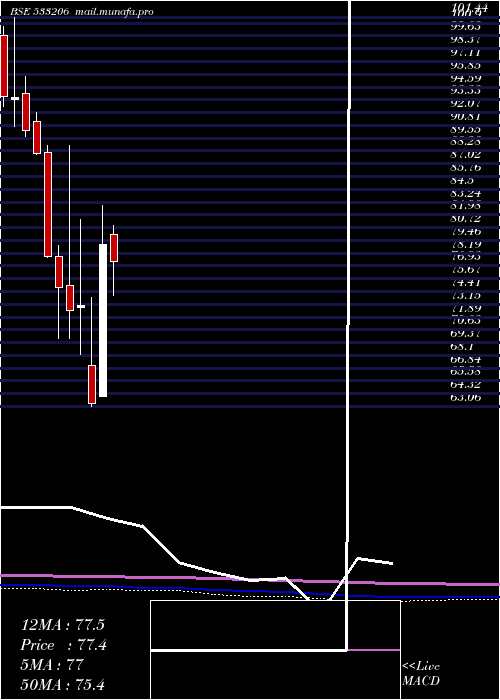
Task: Click the 73.15 price axis label
Action: (x=466, y=296)
